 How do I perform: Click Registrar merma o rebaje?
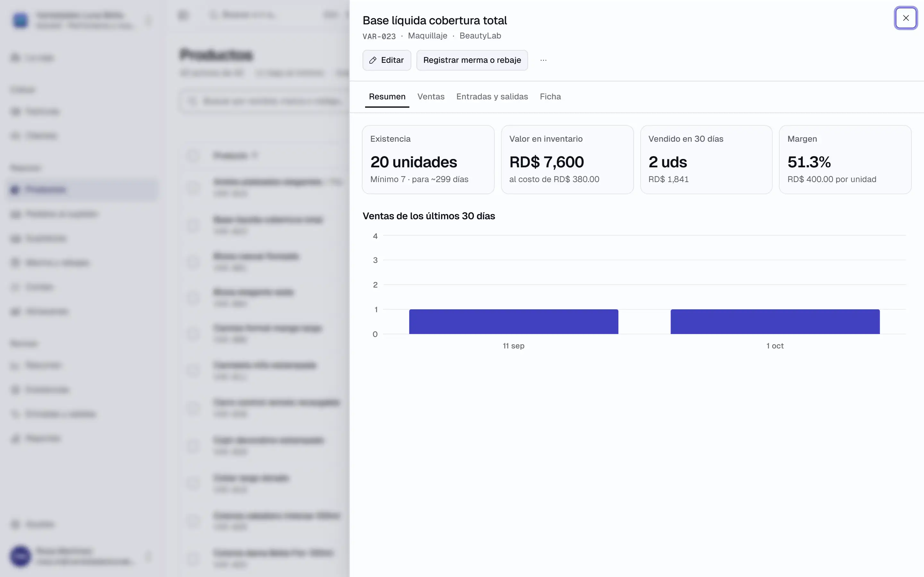tap(472, 60)
